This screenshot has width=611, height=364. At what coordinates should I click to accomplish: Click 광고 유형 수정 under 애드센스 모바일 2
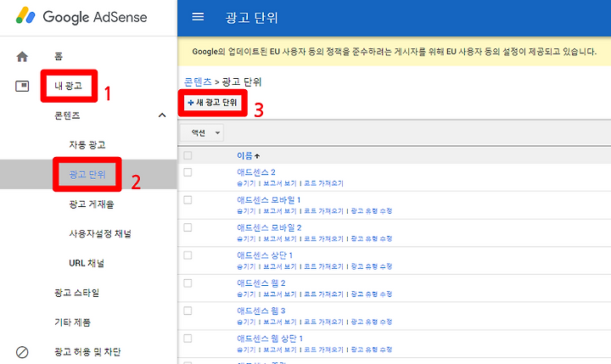pos(372,238)
